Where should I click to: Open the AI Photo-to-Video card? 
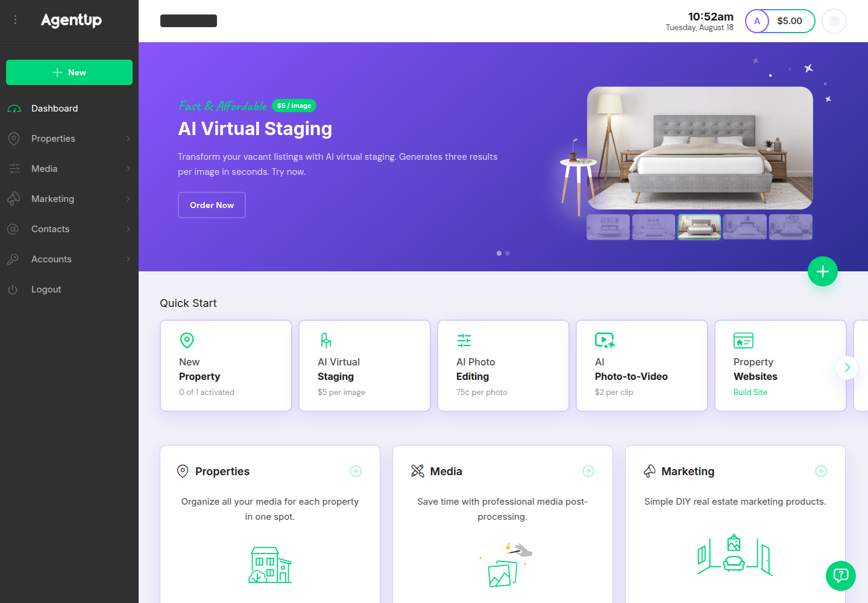(x=642, y=365)
